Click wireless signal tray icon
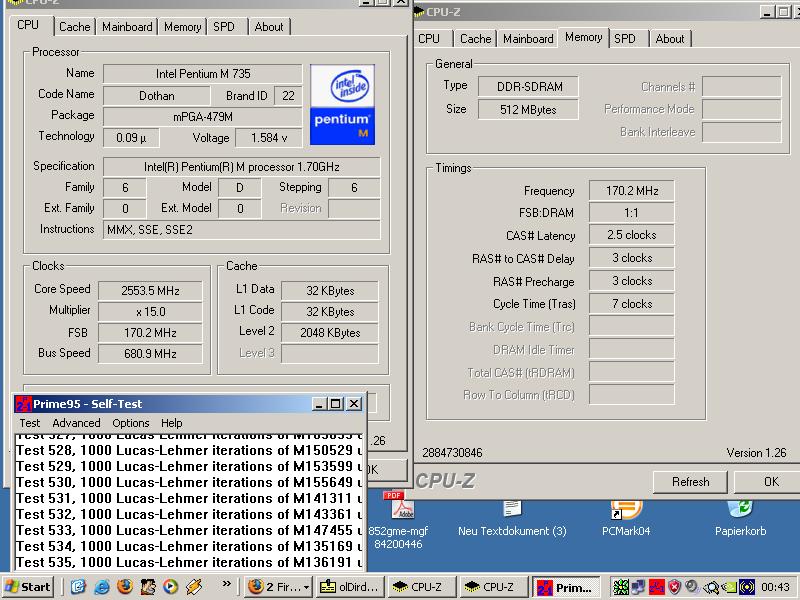Screen dimensions: 800x600 tap(746, 588)
